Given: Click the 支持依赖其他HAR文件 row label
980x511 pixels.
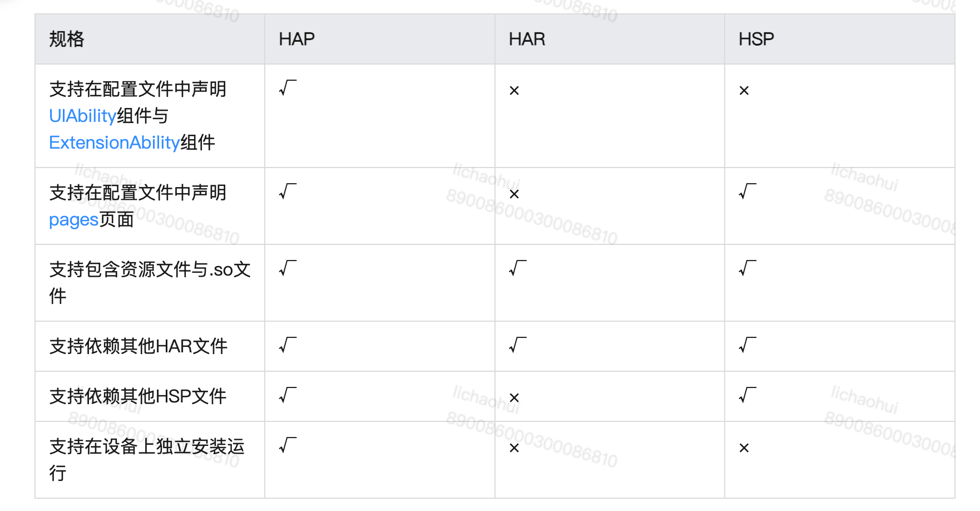Looking at the screenshot, I should coord(138,346).
